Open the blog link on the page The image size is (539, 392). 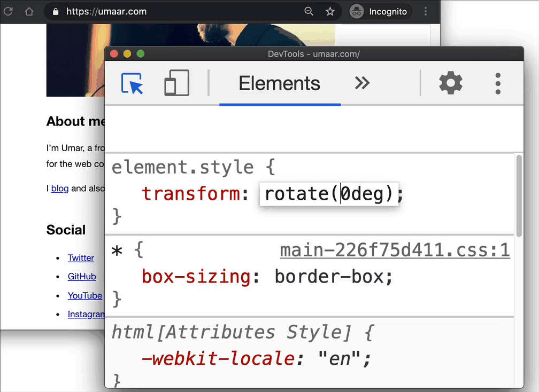(x=60, y=189)
